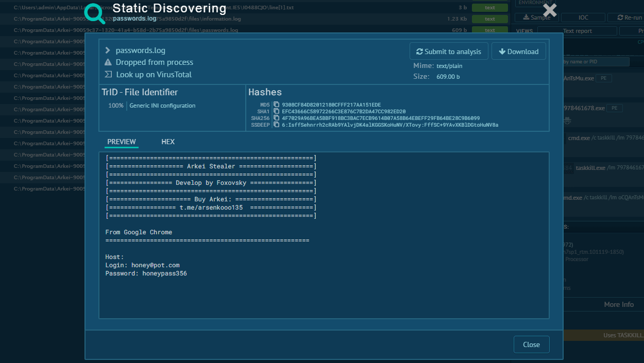
Task: Click the Dropped from process warning icon
Action: tap(108, 62)
